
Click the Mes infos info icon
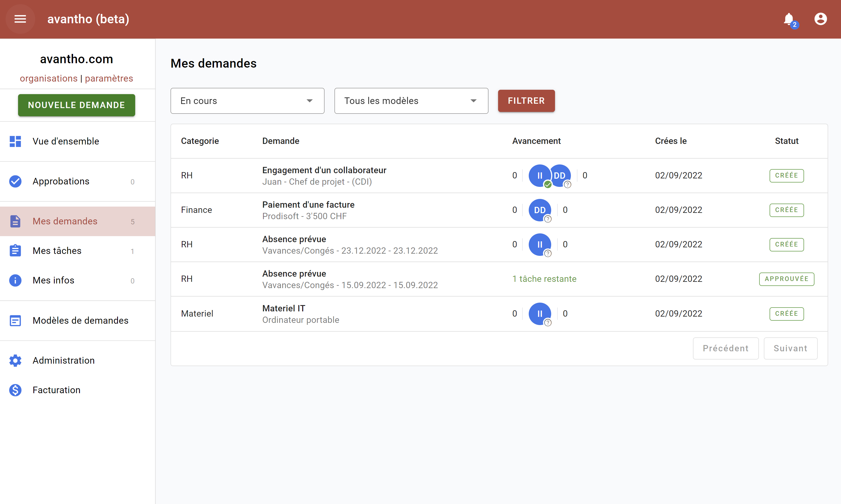point(15,280)
